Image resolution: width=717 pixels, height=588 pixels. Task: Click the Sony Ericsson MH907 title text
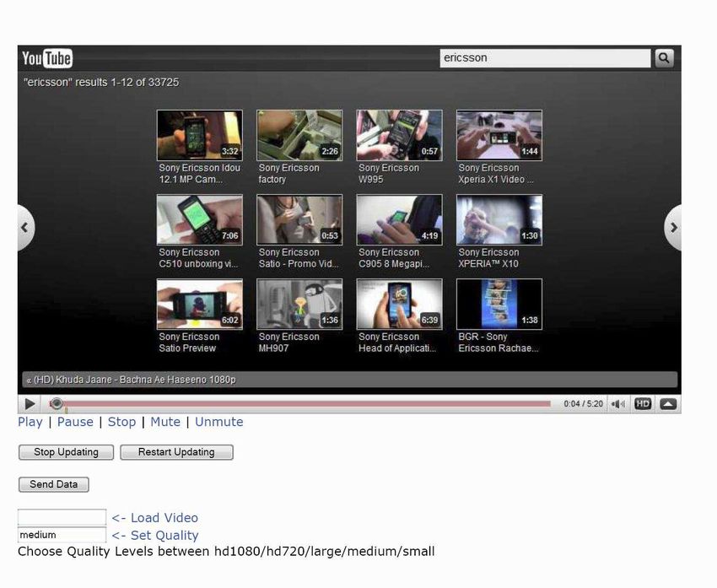point(289,343)
